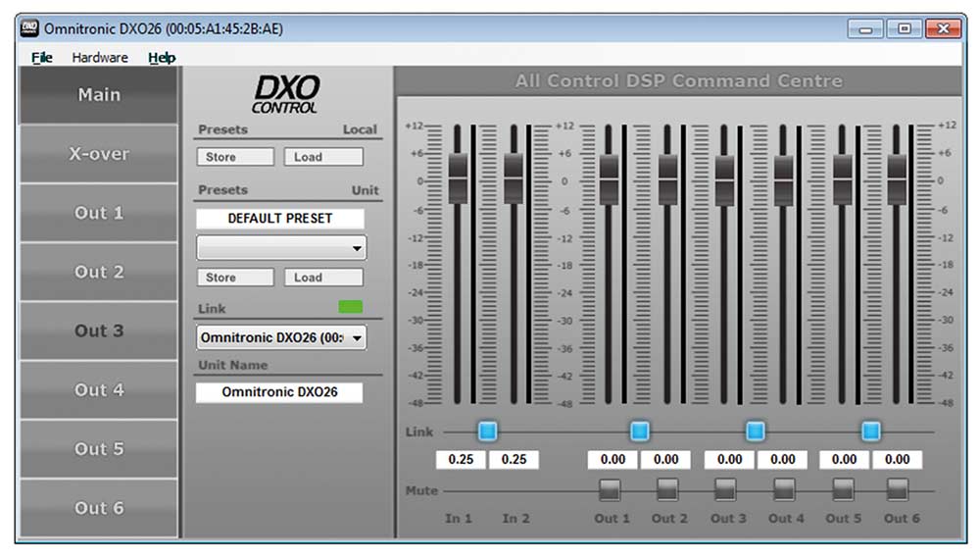Maximize the Omnitronic DXO26 window

[x=904, y=28]
